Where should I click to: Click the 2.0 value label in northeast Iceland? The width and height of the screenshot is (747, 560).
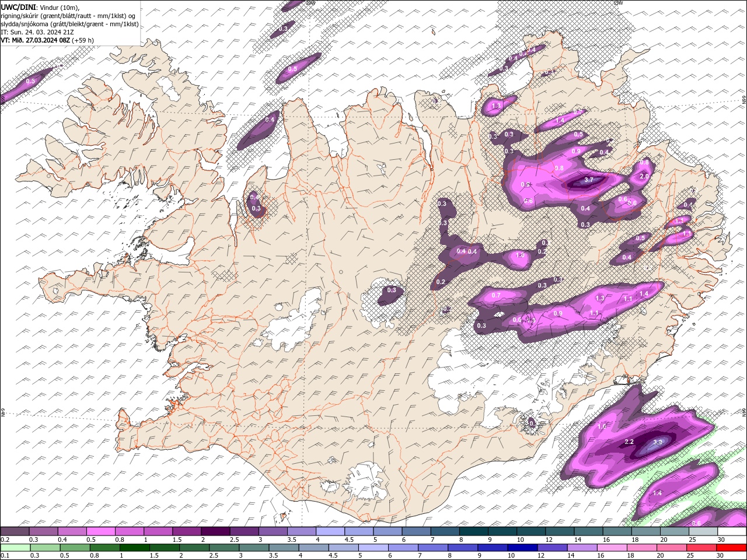point(644,176)
